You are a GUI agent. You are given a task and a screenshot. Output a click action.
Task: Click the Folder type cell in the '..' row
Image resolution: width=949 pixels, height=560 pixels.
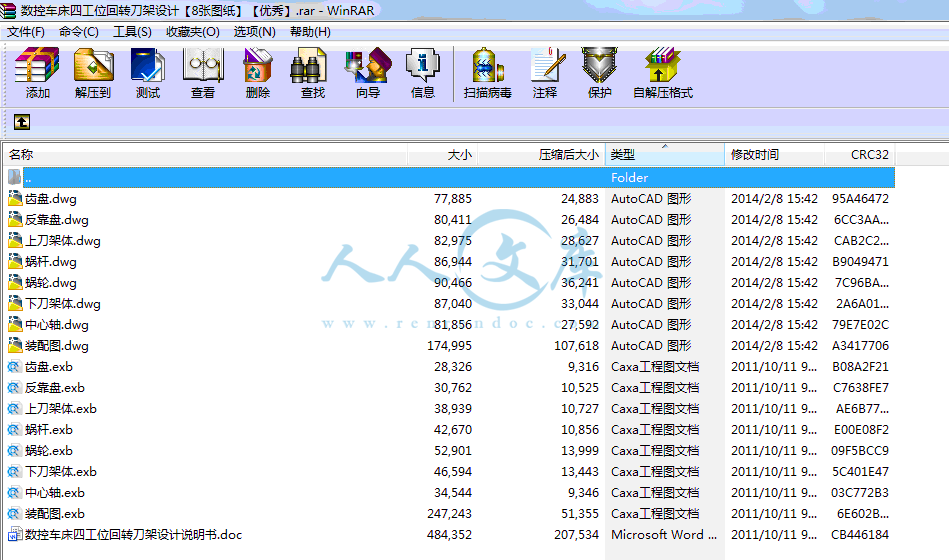(629, 177)
